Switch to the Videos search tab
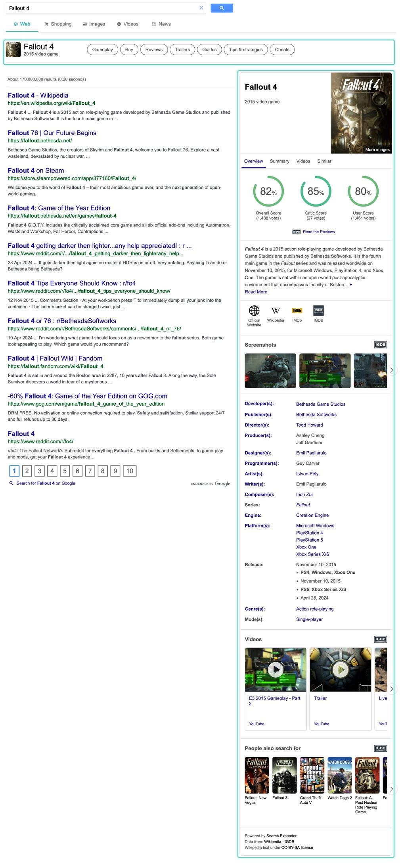This screenshot has width=402, height=868. click(x=128, y=24)
